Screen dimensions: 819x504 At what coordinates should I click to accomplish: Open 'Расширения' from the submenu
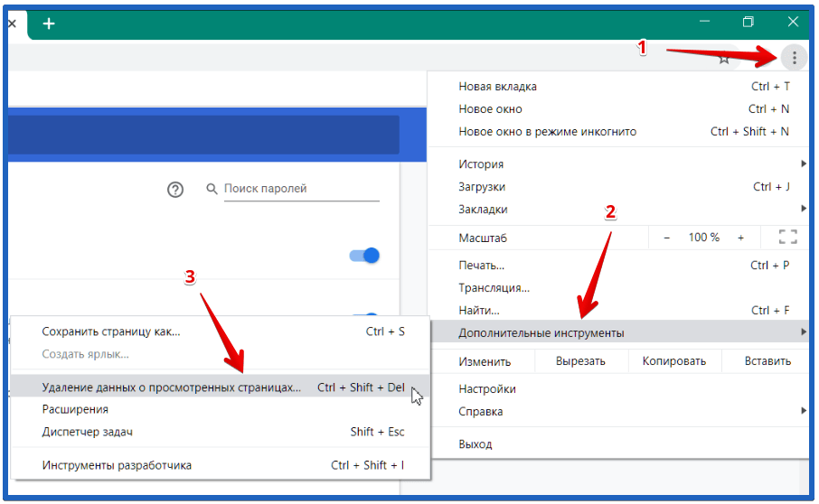click(x=221, y=409)
